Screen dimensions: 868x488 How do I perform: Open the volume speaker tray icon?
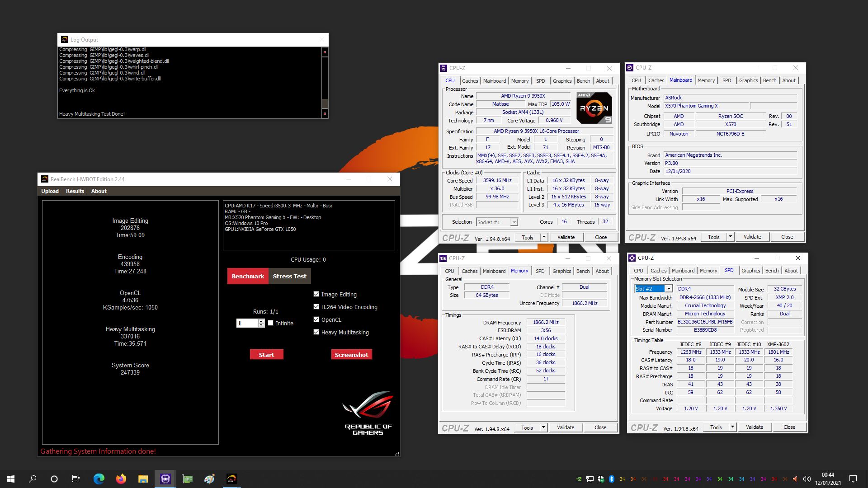807,479
